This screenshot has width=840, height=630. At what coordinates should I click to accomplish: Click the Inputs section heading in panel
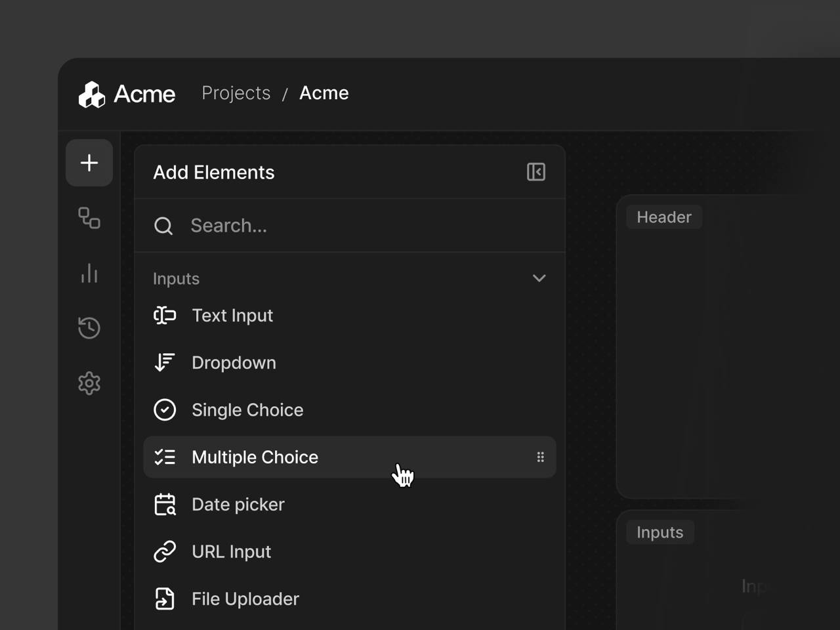(176, 279)
